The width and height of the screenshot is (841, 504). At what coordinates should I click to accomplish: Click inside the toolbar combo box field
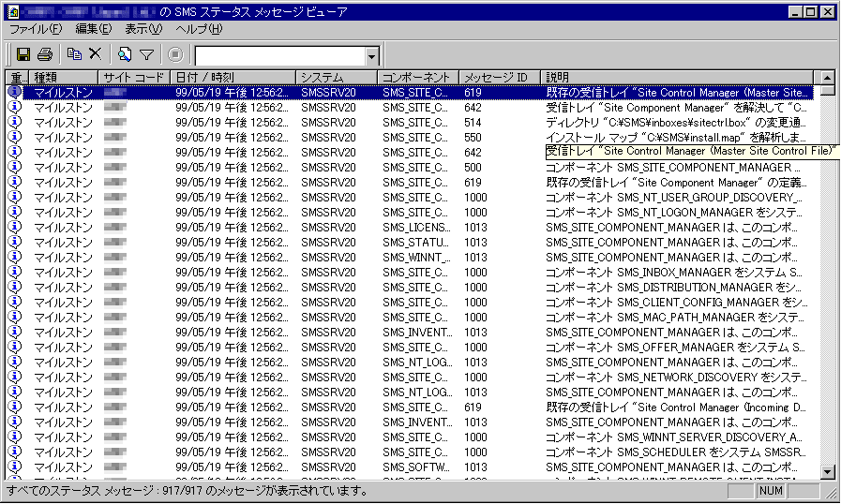pyautogui.click(x=280, y=56)
